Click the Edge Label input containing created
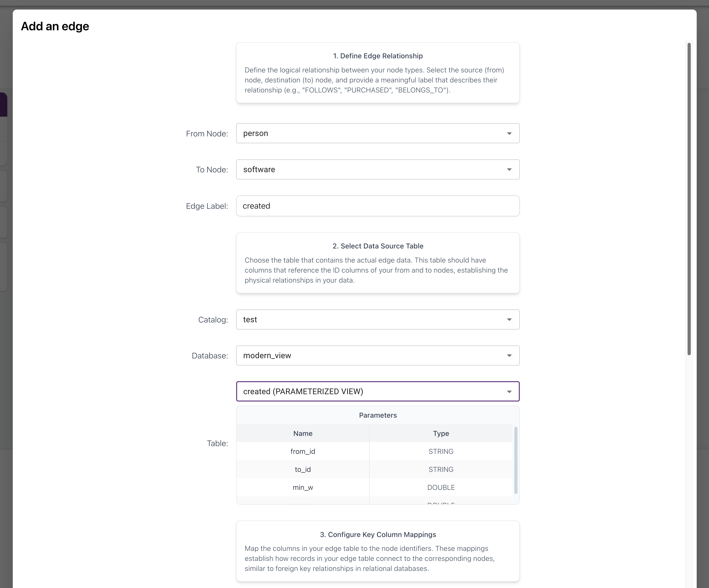Viewport: 709px width, 588px height. click(x=378, y=206)
